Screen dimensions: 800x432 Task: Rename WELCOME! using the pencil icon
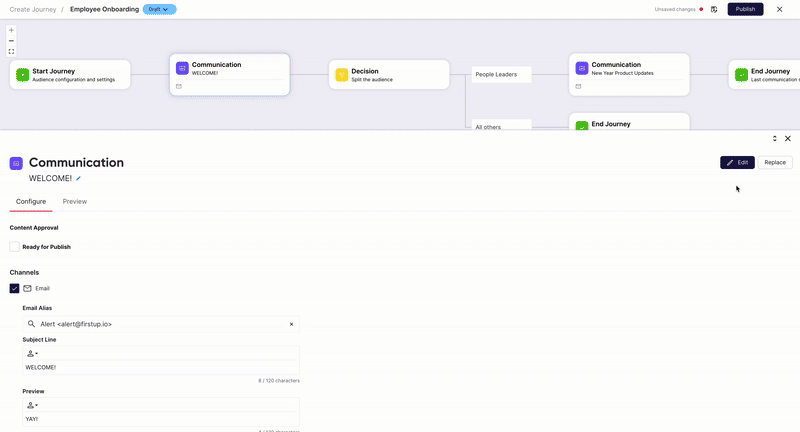pyautogui.click(x=78, y=179)
